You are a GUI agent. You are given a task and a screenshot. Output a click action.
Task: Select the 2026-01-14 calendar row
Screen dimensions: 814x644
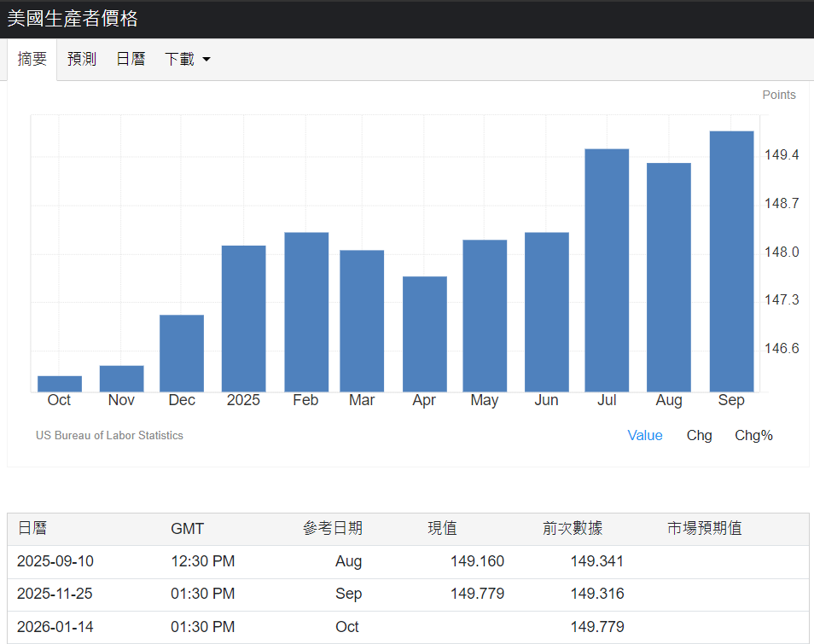click(56, 627)
